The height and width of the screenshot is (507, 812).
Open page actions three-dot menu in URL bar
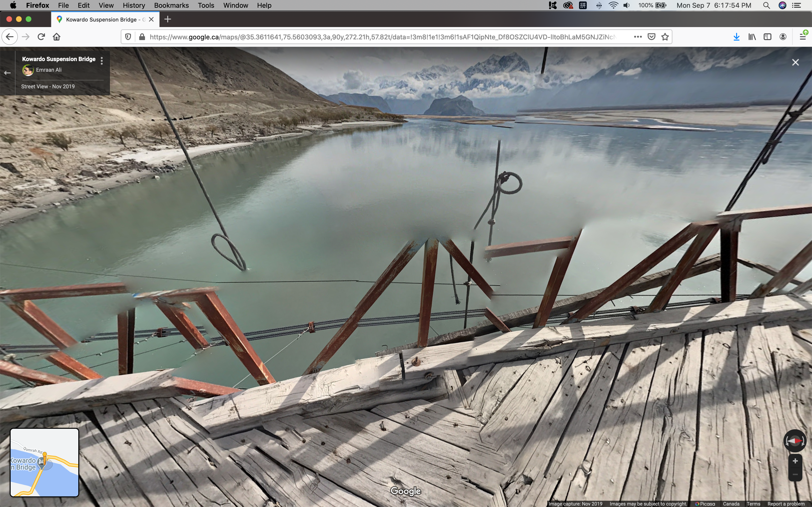coord(638,37)
